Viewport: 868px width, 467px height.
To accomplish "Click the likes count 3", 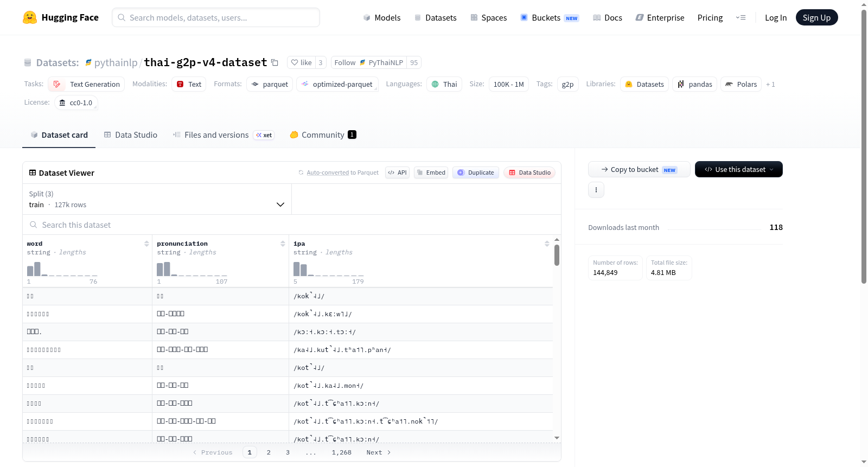I will click(321, 62).
